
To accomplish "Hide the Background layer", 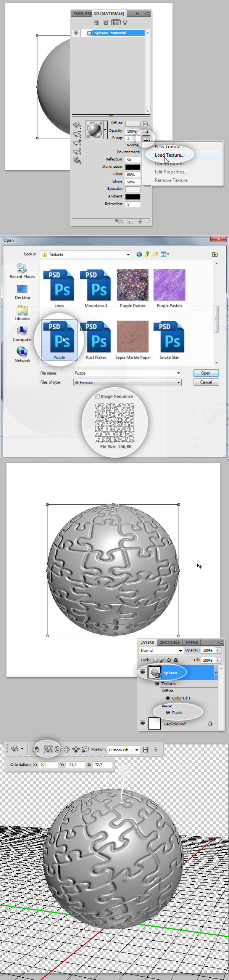I will [x=142, y=723].
